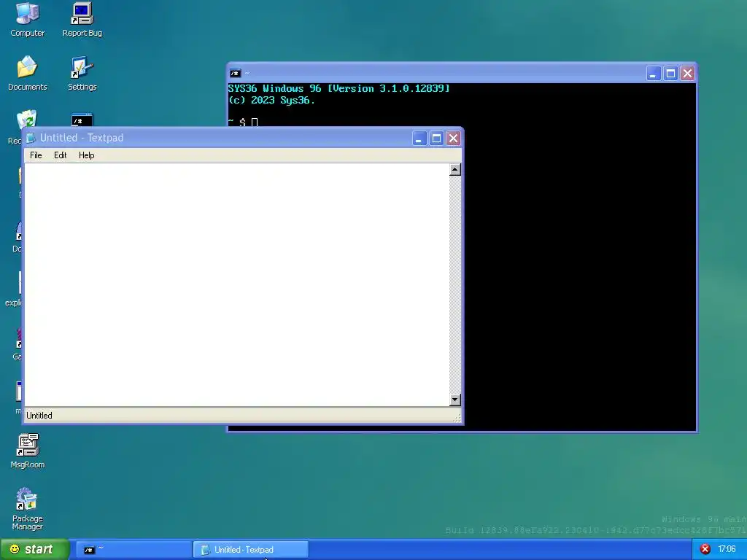Click the Start button
Screen dimensions: 747x560
coord(34,549)
